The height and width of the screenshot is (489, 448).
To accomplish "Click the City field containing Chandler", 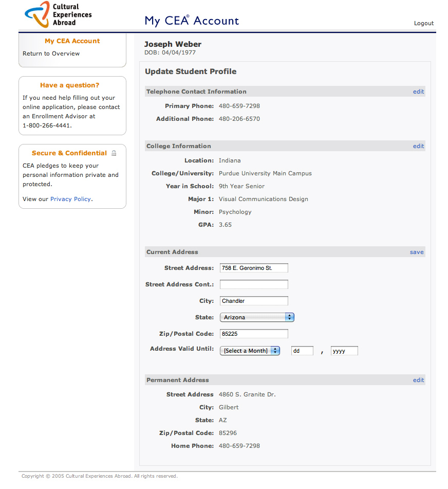I will (x=254, y=301).
